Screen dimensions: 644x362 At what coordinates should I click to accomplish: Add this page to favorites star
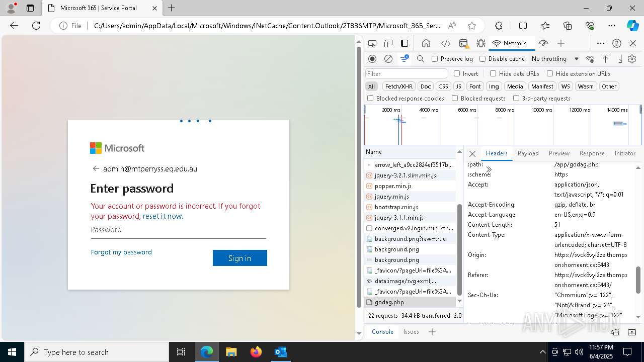pyautogui.click(x=471, y=26)
